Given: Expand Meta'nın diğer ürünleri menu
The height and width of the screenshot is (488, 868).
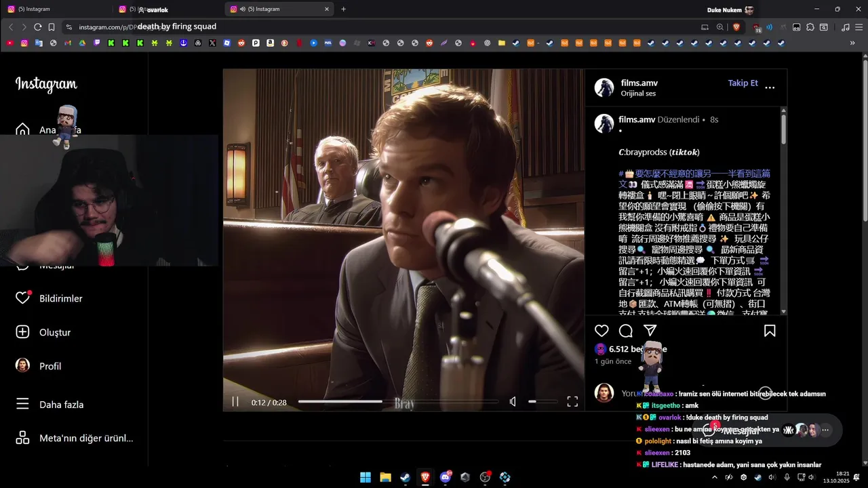Looking at the screenshot, I should [75, 438].
